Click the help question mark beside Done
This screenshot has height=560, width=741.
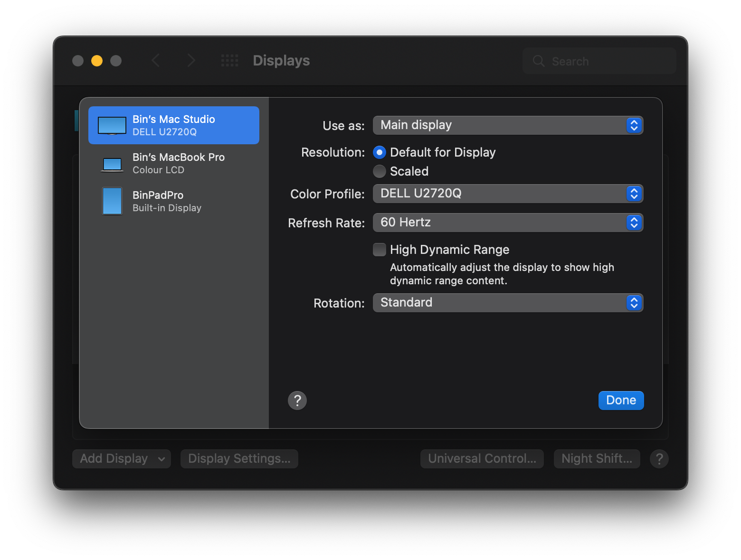(297, 401)
